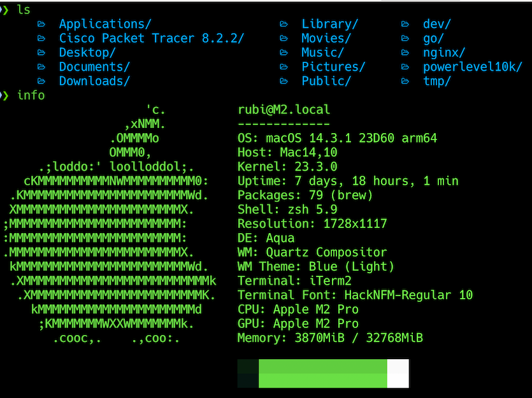Click the Packages: 79 (brew) line

tap(305, 195)
